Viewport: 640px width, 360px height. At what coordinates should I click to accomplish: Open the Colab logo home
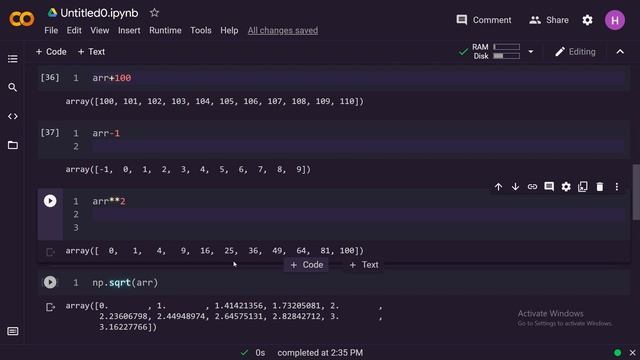(22, 19)
